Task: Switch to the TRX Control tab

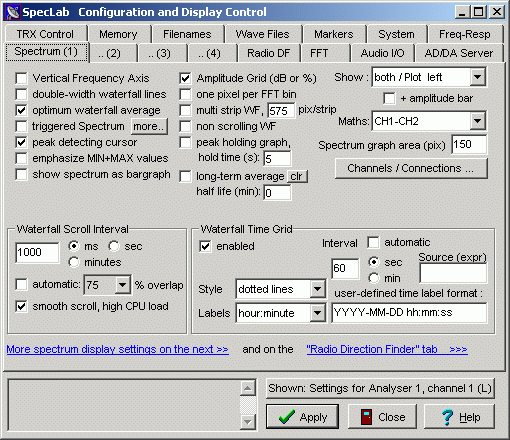Action: pyautogui.click(x=45, y=34)
